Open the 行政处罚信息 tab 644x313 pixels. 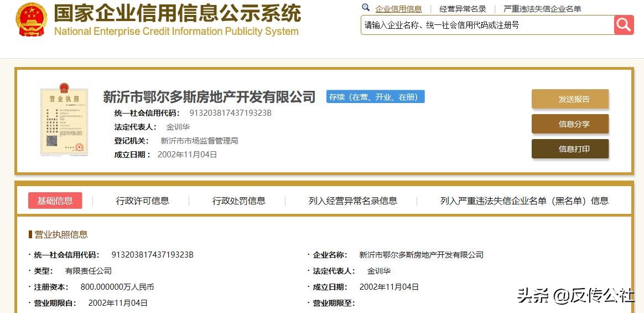[238, 201]
